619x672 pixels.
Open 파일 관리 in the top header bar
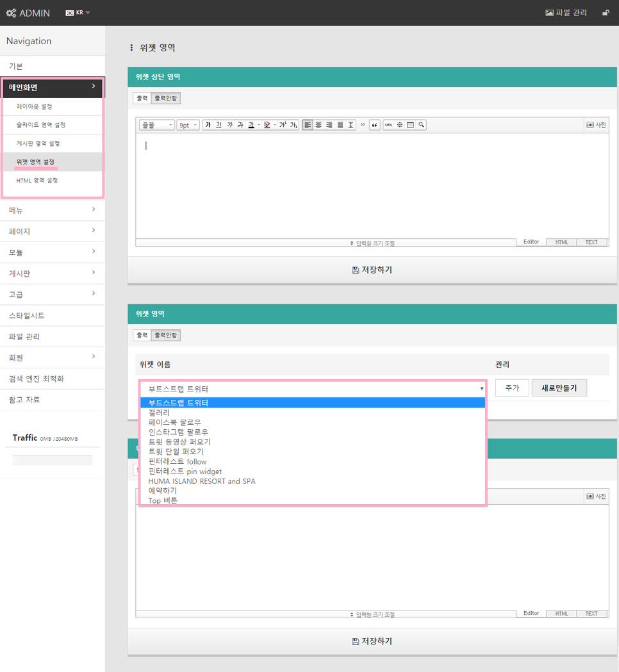point(566,12)
